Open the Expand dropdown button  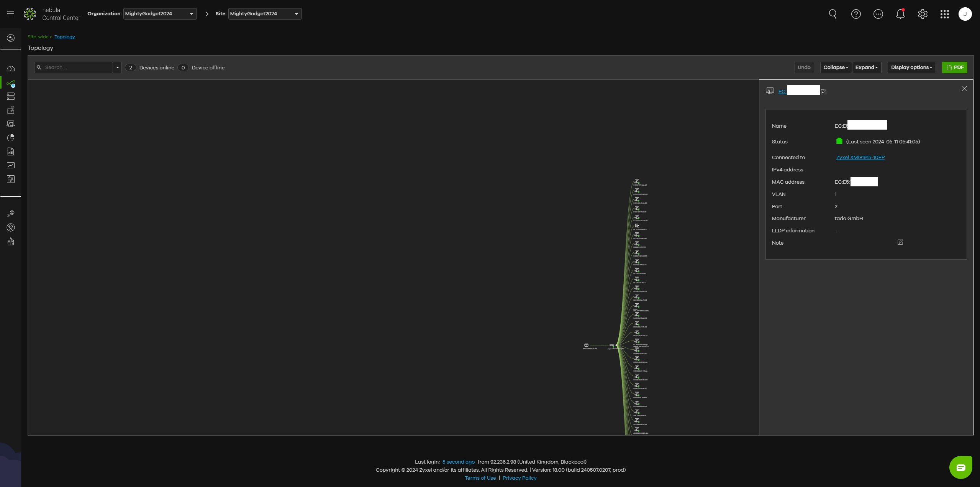[866, 67]
